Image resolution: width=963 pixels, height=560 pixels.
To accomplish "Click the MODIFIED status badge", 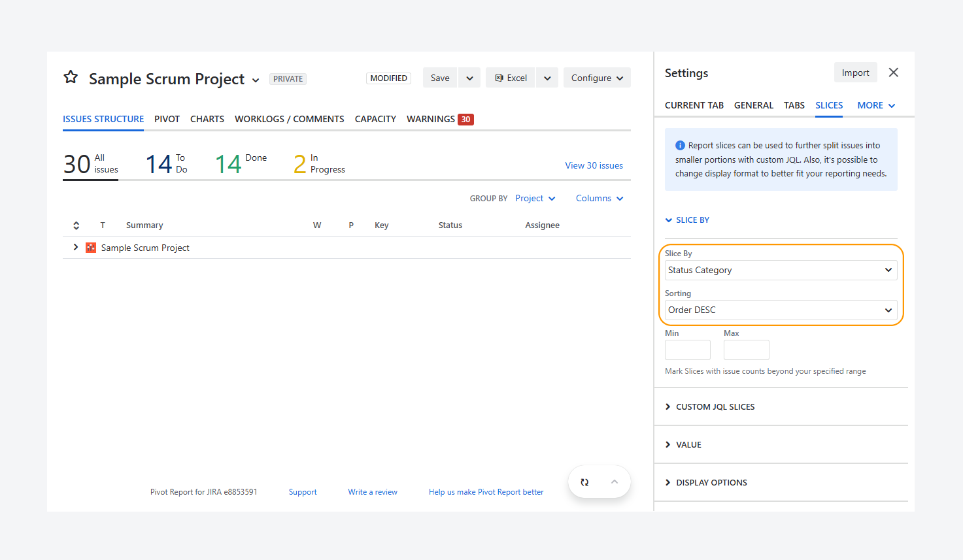I will [x=389, y=78].
